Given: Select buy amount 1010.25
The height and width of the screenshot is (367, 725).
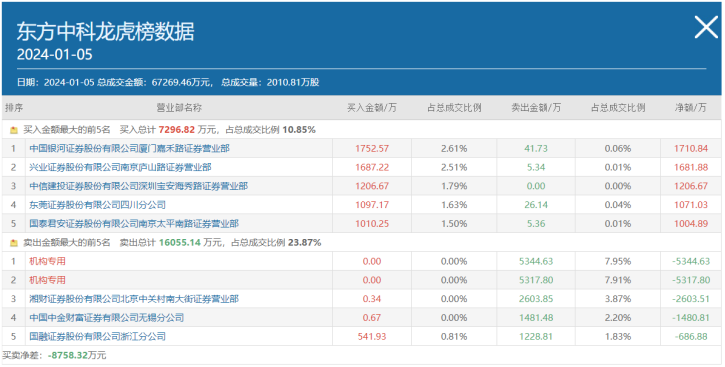Looking at the screenshot, I should pos(372,224).
